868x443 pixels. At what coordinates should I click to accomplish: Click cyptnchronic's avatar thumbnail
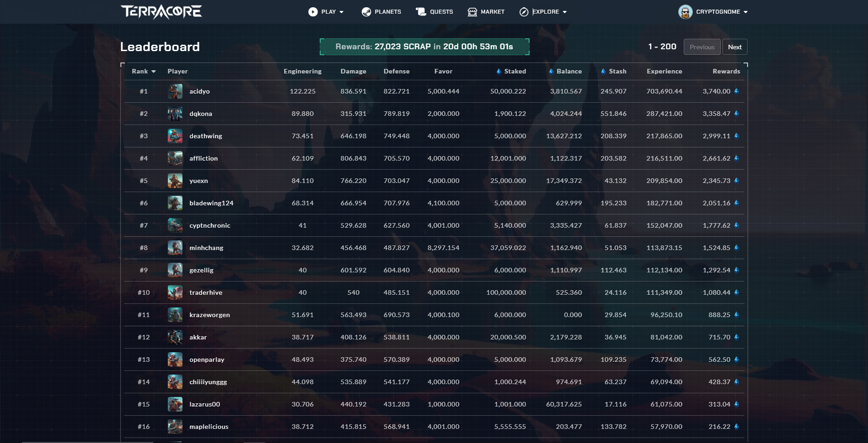click(x=175, y=225)
